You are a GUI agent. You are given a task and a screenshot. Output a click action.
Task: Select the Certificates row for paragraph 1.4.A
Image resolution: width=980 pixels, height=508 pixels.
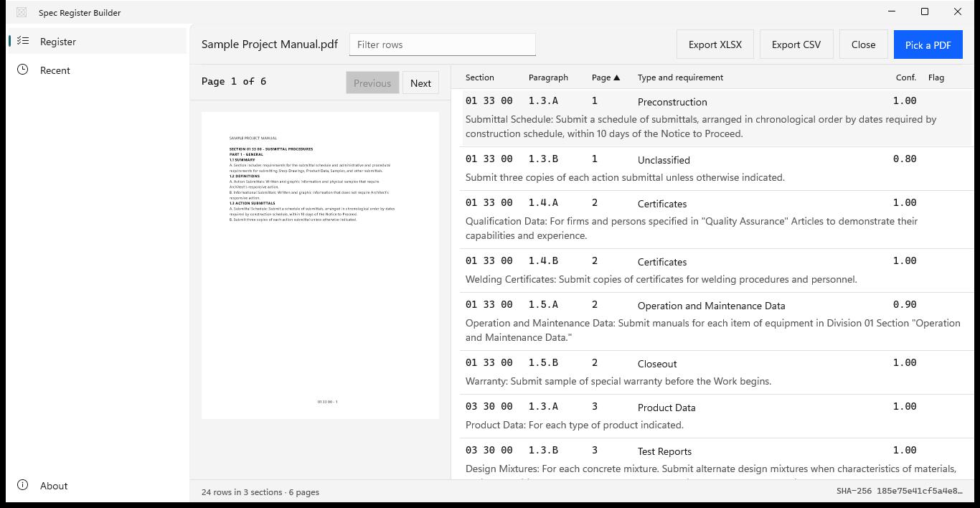(x=716, y=220)
